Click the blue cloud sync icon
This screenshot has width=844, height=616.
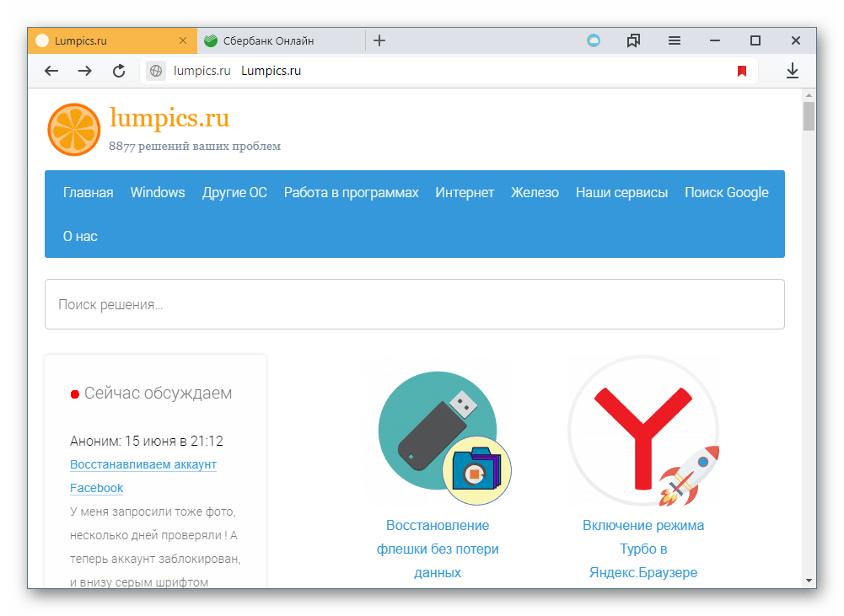594,40
